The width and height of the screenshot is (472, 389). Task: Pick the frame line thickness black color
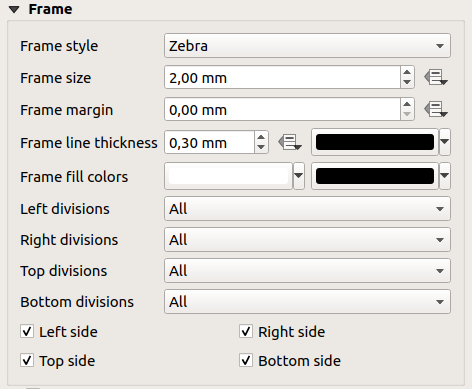[375, 142]
